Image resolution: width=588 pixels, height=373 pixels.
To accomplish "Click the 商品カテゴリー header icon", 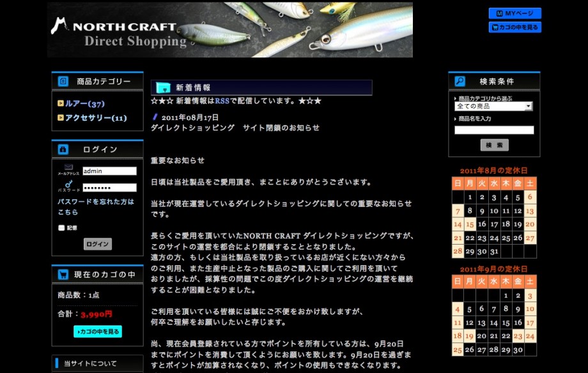I will (63, 81).
